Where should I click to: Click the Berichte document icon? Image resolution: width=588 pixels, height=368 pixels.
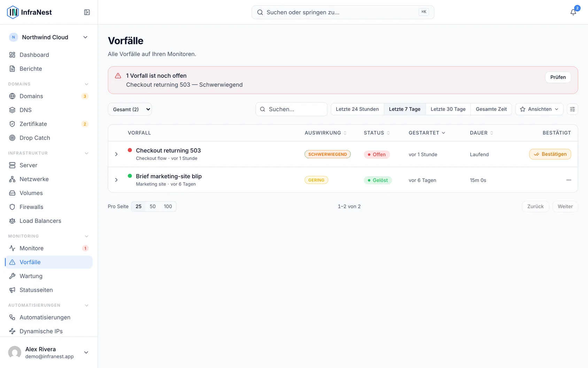[12, 69]
